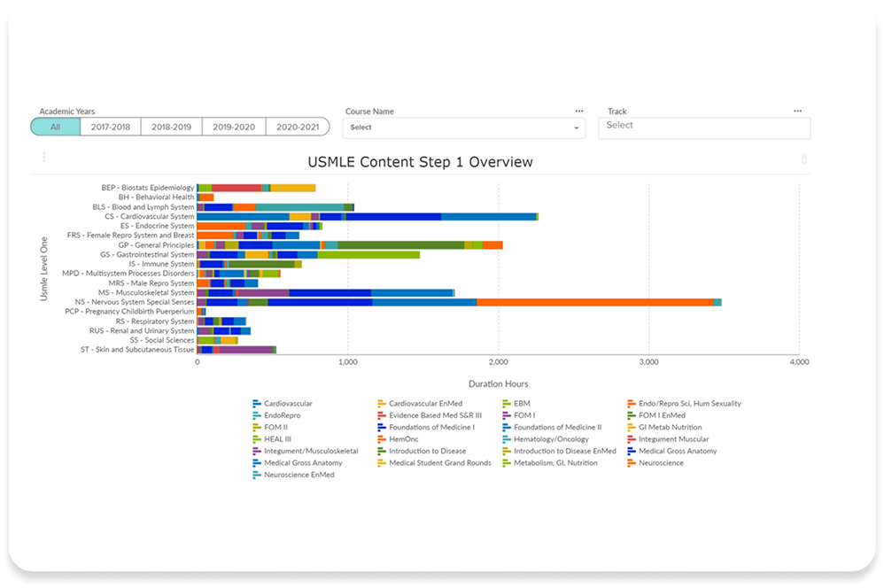Toggle the 2017-2018 academic year filter
Viewport: 884px width, 588px height.
pos(110,127)
